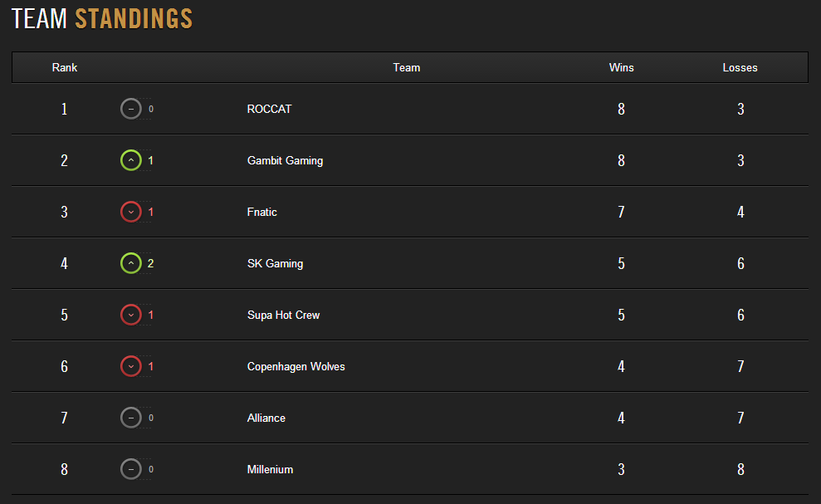Screen dimensions: 821x504
Task: Click Copenhagen Wolves' red down-arrow icon
Action: coord(131,366)
